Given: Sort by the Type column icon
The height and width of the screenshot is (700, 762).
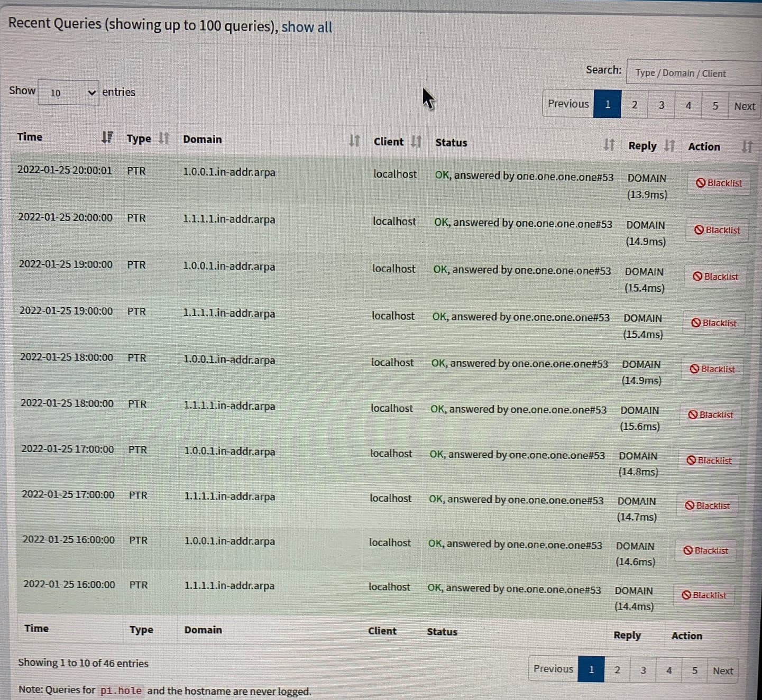Looking at the screenshot, I should coord(164,139).
